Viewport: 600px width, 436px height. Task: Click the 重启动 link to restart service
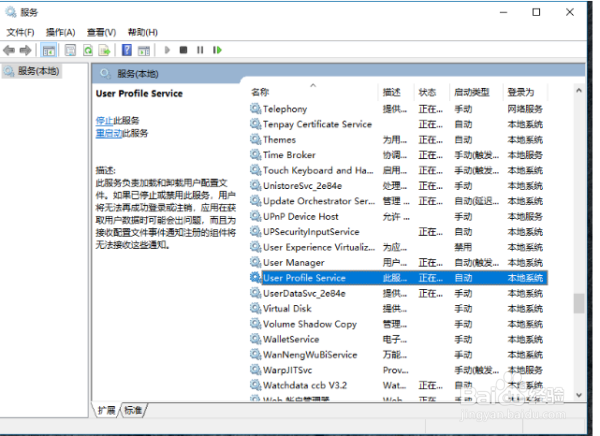click(109, 133)
